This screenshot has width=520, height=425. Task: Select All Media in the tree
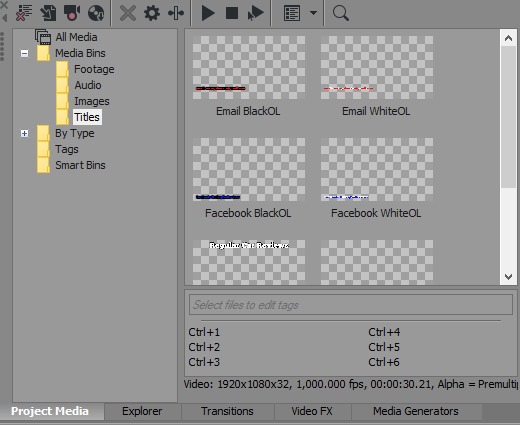(76, 37)
